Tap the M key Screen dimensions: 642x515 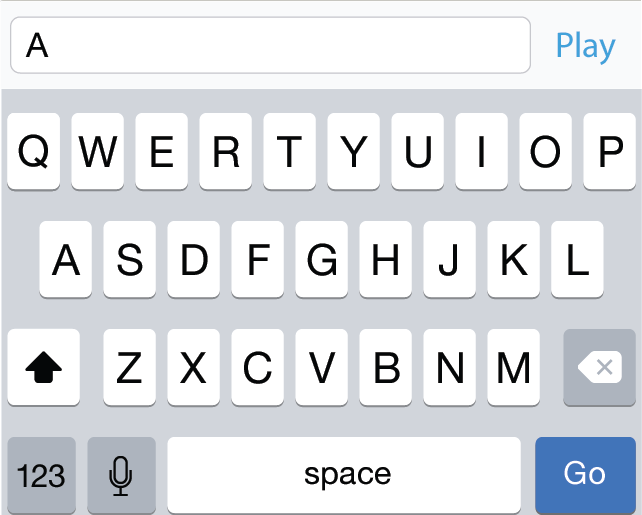click(x=513, y=367)
